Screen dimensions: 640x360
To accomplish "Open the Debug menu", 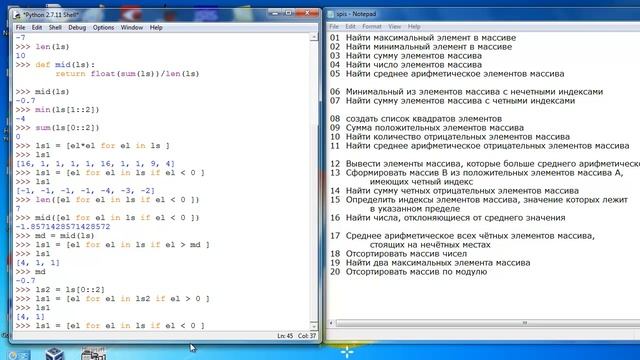I will tap(77, 27).
